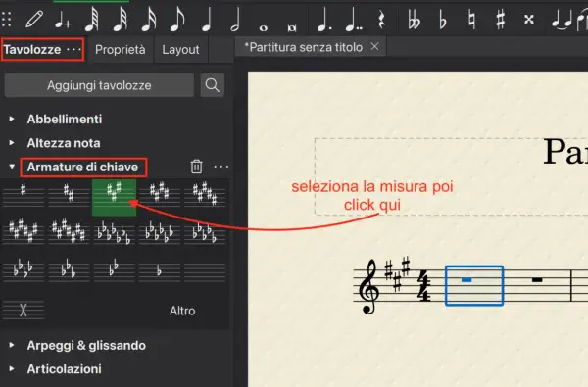
Task: Click the toolbar drag handle dots
Action: point(7,20)
